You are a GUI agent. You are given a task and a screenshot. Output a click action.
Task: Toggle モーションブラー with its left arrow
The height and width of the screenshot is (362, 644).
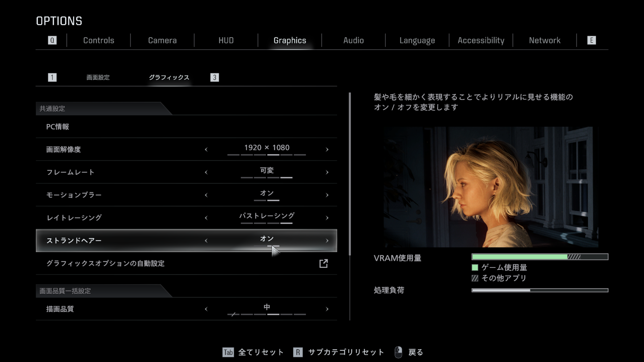click(206, 195)
